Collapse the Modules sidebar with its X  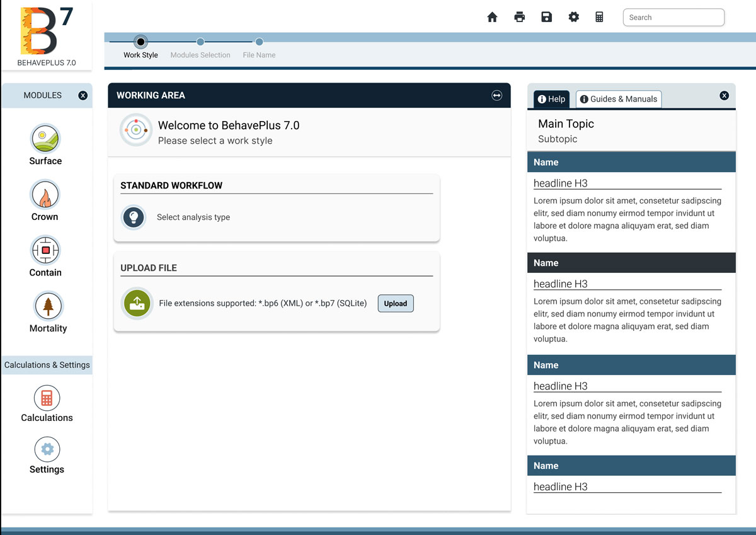pyautogui.click(x=83, y=95)
